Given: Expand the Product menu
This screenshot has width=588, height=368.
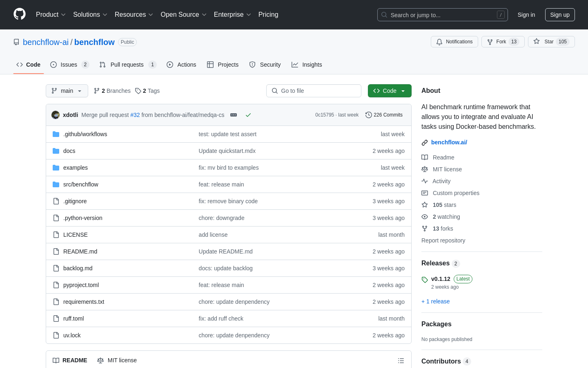Looking at the screenshot, I should 51,15.
